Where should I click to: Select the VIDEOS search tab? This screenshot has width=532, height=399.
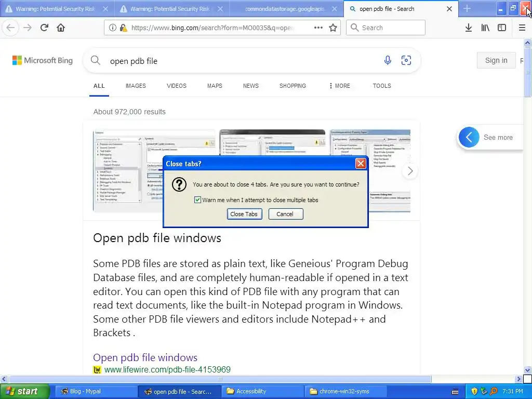click(x=177, y=86)
